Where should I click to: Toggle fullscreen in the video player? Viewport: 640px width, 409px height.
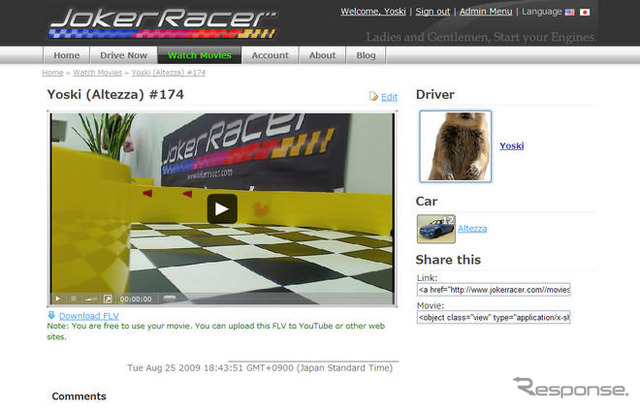point(108,299)
